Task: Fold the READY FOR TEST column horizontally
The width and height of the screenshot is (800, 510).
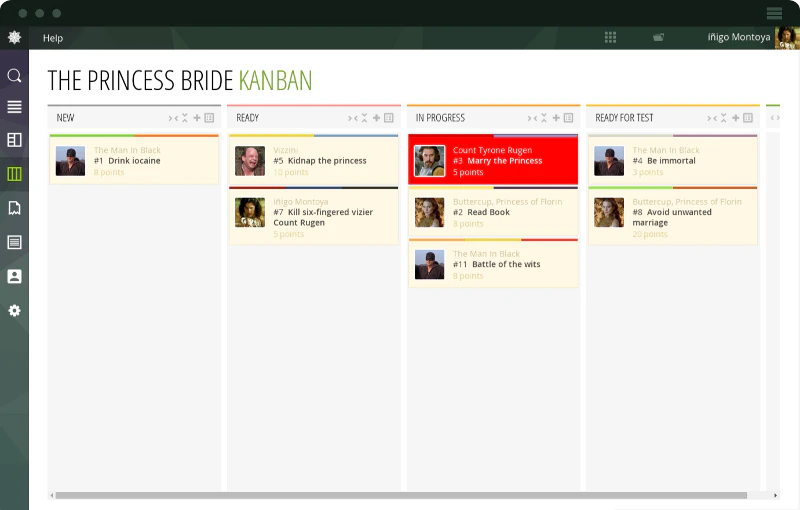Action: (x=712, y=118)
